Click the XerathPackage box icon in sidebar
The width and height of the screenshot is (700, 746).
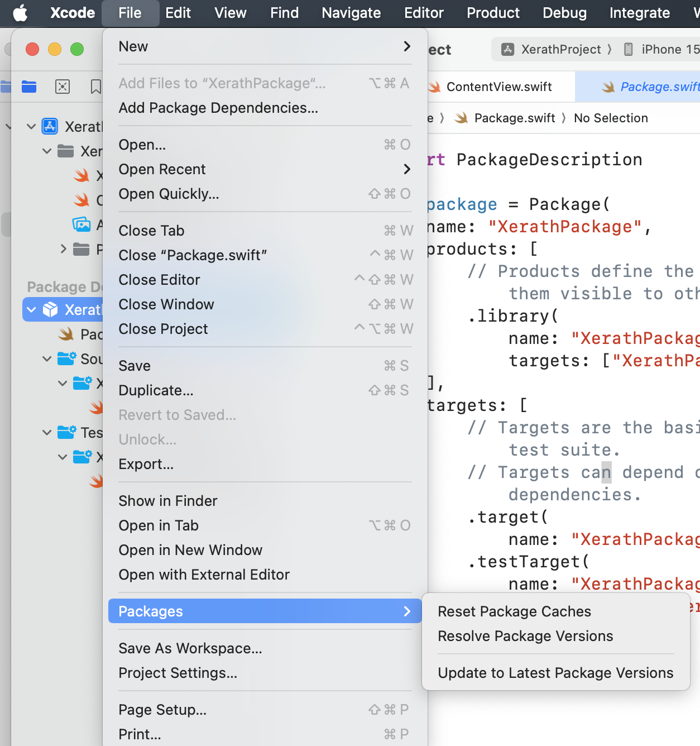[x=50, y=309]
